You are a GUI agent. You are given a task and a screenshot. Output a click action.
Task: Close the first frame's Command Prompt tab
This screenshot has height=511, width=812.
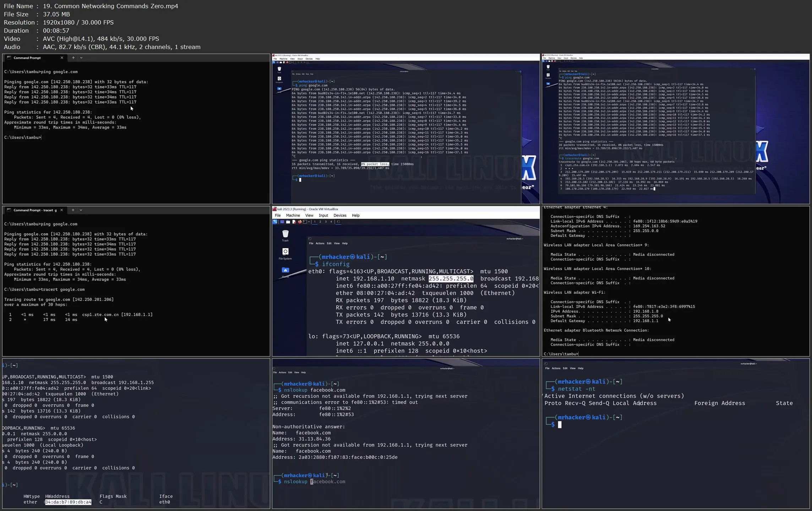point(62,58)
